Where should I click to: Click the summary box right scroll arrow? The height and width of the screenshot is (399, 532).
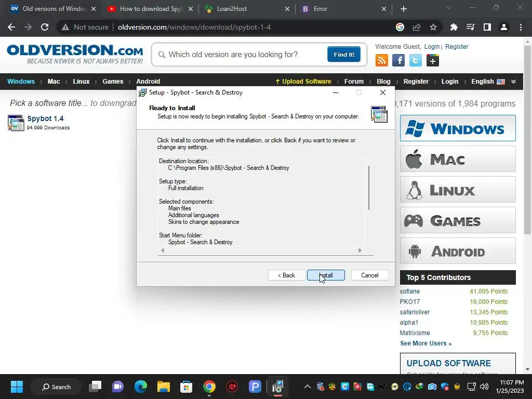[360, 250]
